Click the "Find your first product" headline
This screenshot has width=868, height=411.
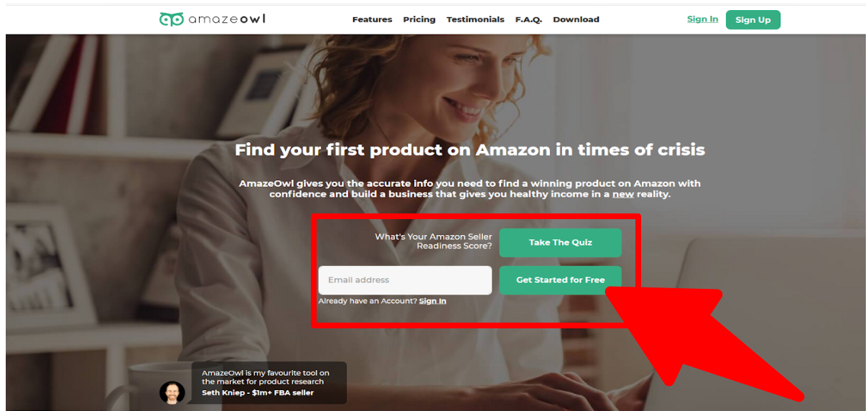point(470,150)
